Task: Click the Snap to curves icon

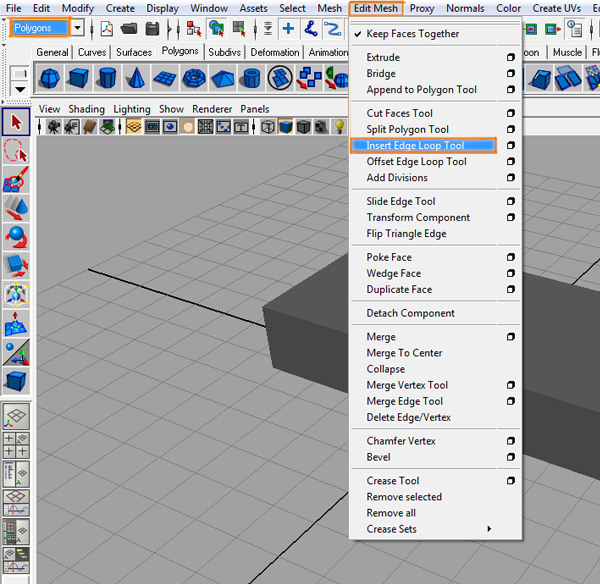Action: coord(311,29)
